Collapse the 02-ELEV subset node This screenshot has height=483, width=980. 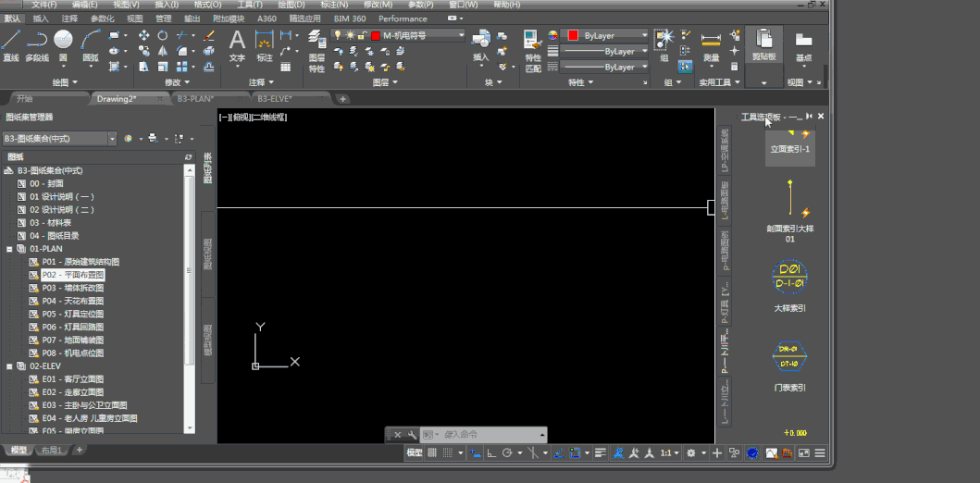coord(9,366)
